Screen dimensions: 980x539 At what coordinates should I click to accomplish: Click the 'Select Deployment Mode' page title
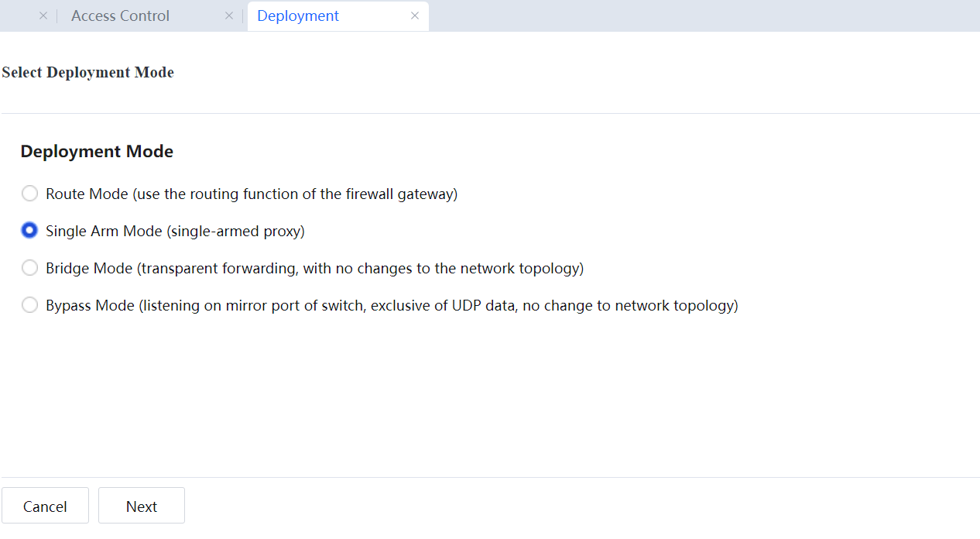coord(87,72)
